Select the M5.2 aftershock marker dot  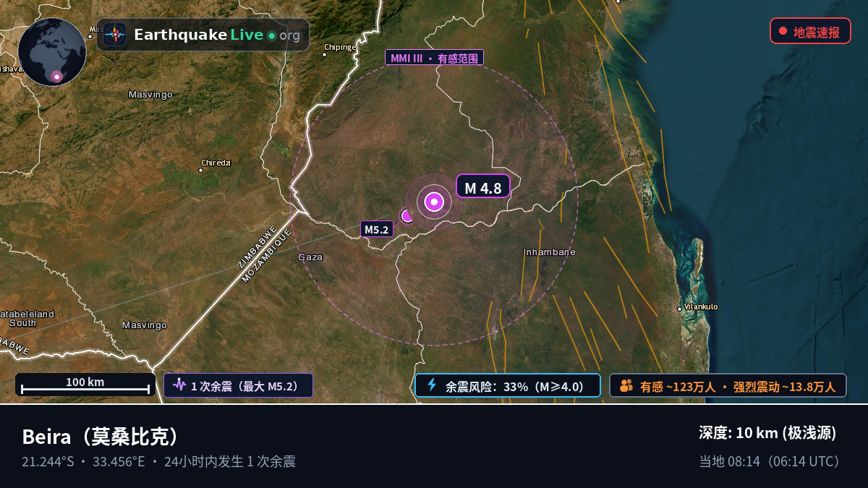[407, 215]
